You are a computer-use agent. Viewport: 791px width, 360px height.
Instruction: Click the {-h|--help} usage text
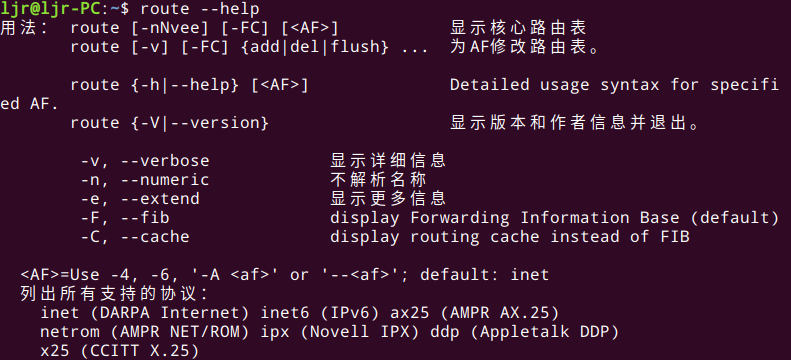185,85
